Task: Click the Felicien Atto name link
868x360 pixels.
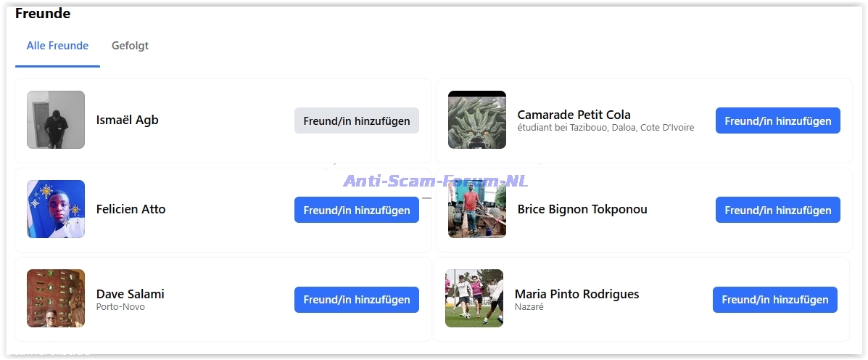Action: [x=131, y=209]
